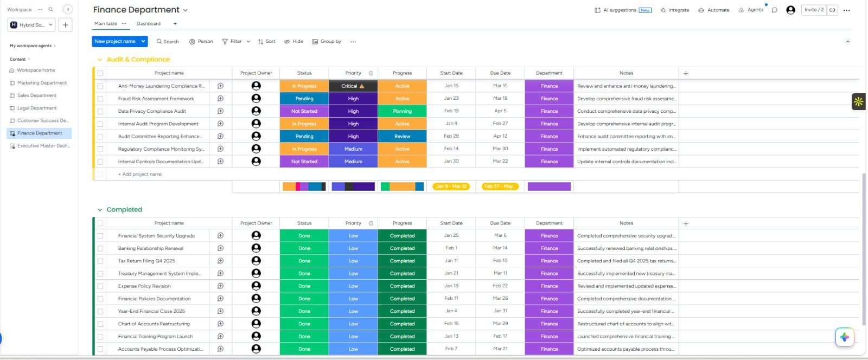Collapse the Completed group
Screen dimensions: 868x360
(x=100, y=210)
